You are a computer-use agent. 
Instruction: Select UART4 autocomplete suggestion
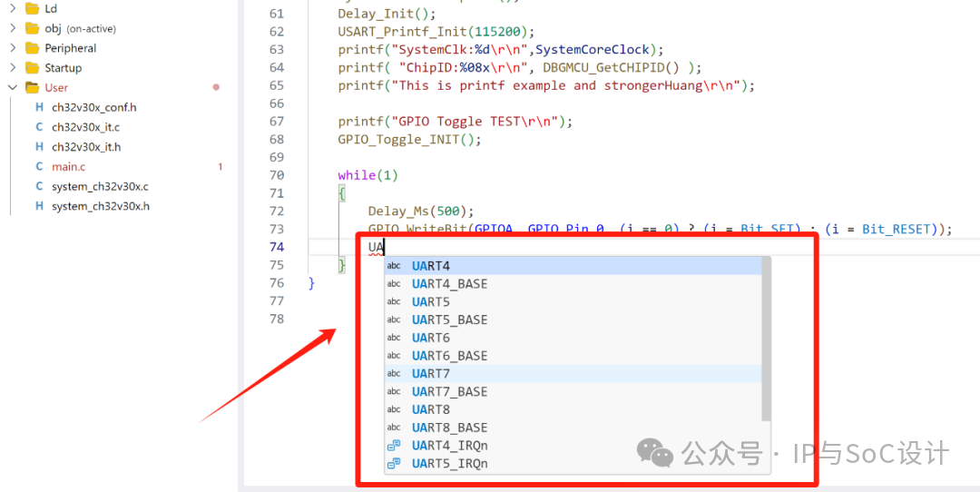[573, 266]
